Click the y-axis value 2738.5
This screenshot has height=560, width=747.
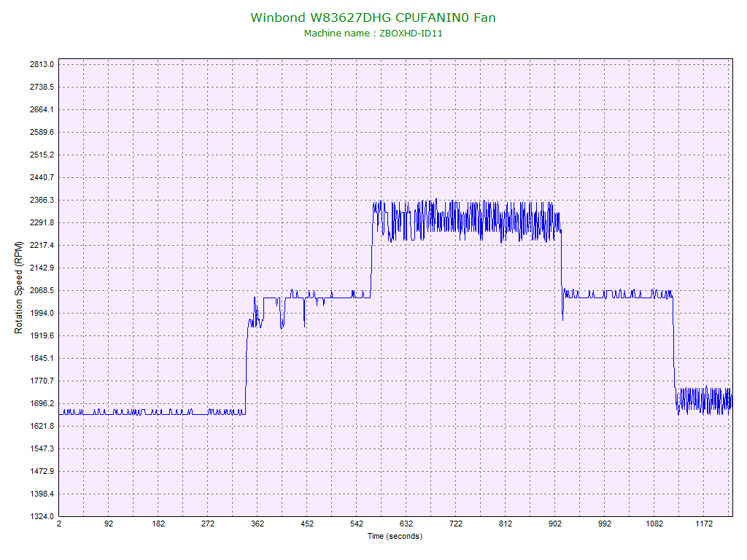click(42, 87)
